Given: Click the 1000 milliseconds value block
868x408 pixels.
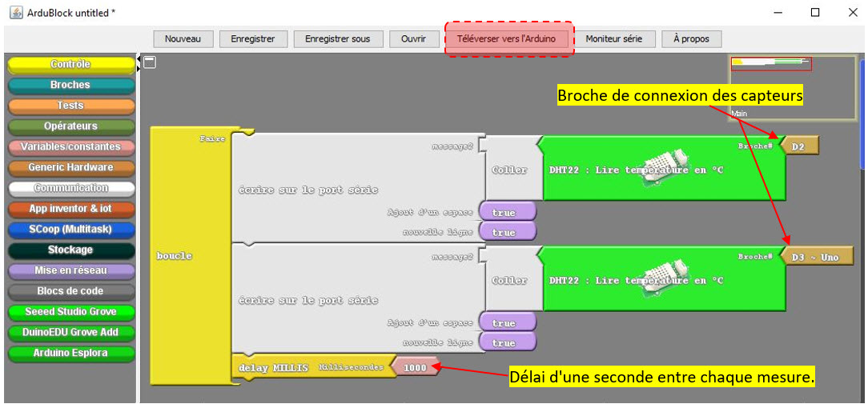Looking at the screenshot, I should (x=416, y=367).
